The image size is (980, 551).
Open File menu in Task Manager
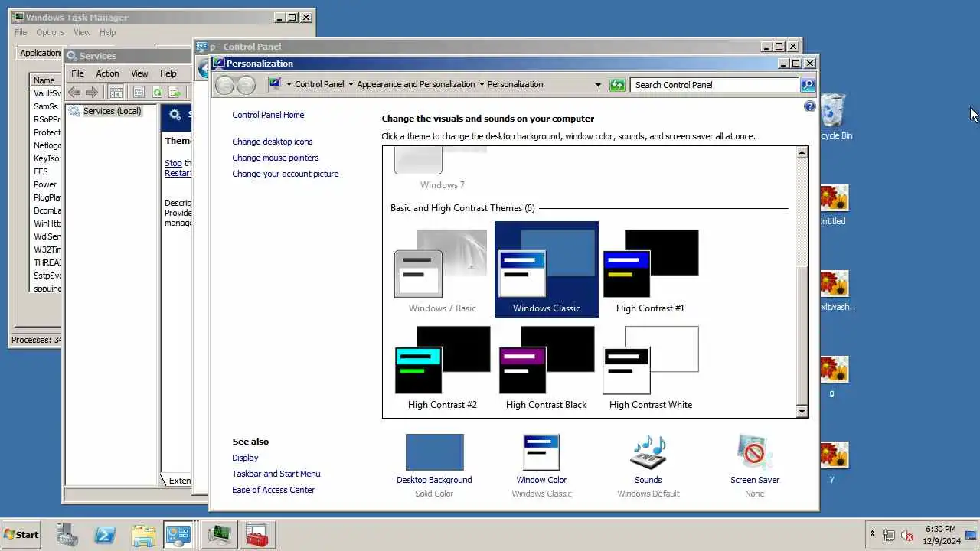point(21,32)
